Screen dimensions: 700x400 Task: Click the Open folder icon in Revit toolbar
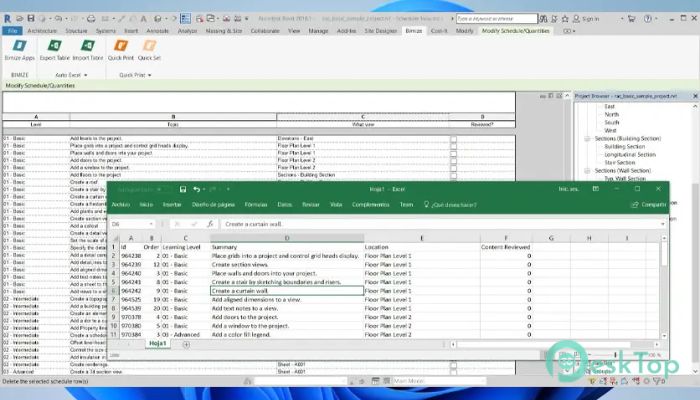click(19, 18)
